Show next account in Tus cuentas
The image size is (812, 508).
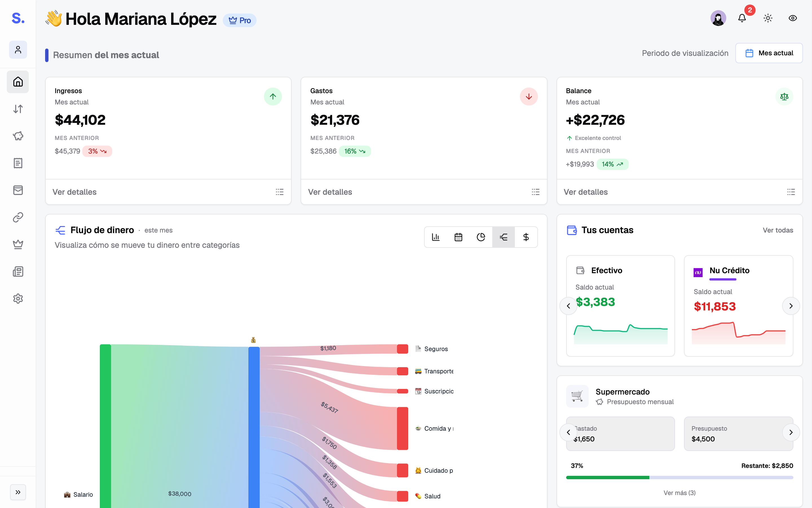click(x=791, y=306)
